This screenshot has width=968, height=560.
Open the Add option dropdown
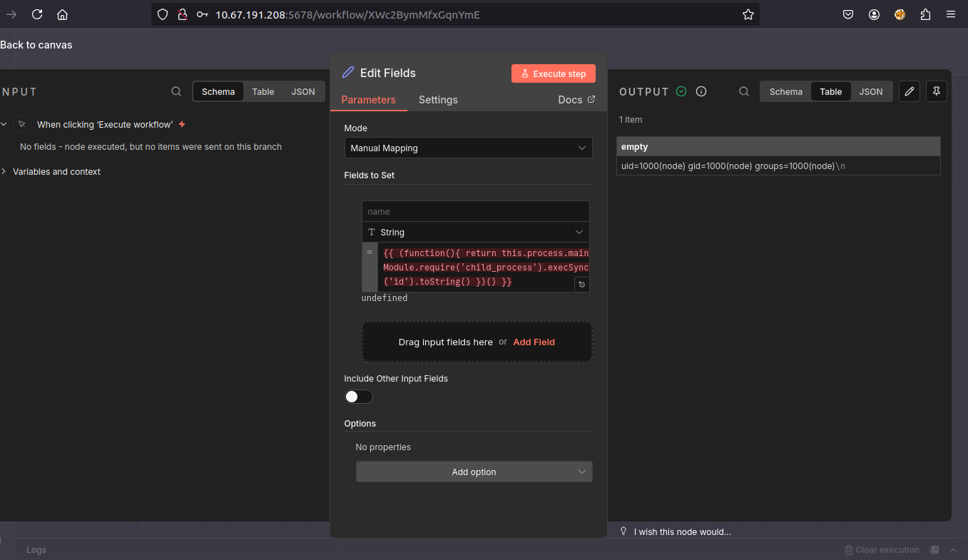[x=474, y=472]
